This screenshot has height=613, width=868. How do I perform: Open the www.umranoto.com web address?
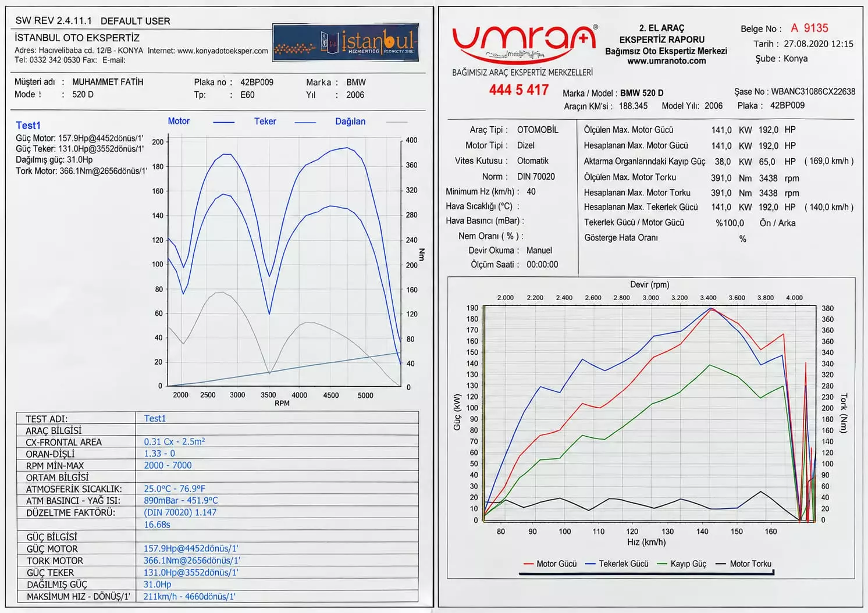click(x=666, y=61)
